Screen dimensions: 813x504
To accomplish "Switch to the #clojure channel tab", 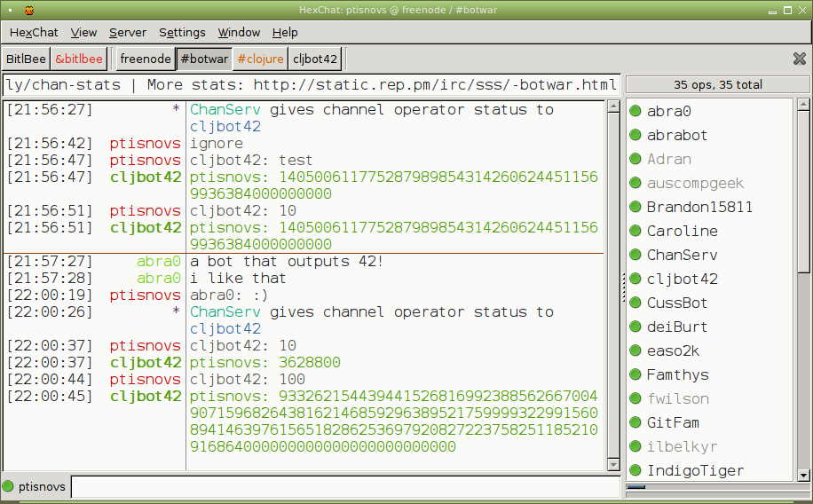I will (x=260, y=59).
